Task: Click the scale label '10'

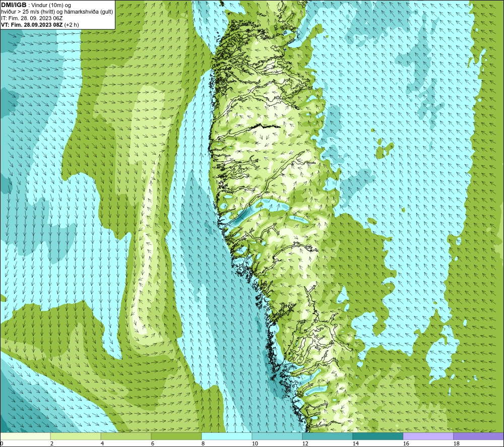Action: click(x=255, y=444)
